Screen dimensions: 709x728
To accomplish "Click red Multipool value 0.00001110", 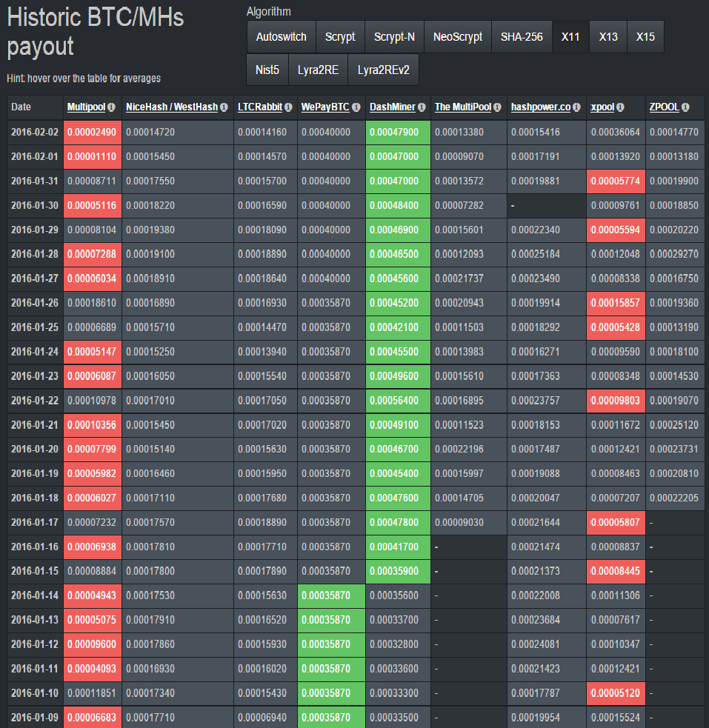I will click(x=92, y=157).
